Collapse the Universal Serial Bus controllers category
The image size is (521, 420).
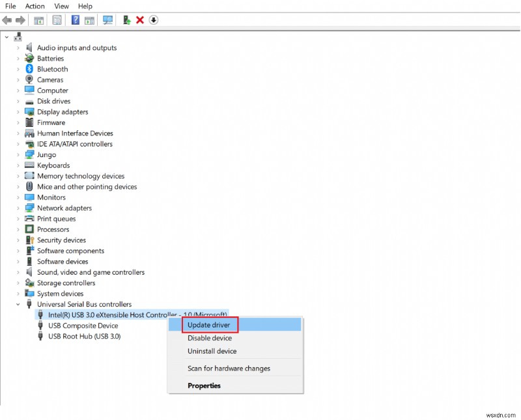pos(18,304)
